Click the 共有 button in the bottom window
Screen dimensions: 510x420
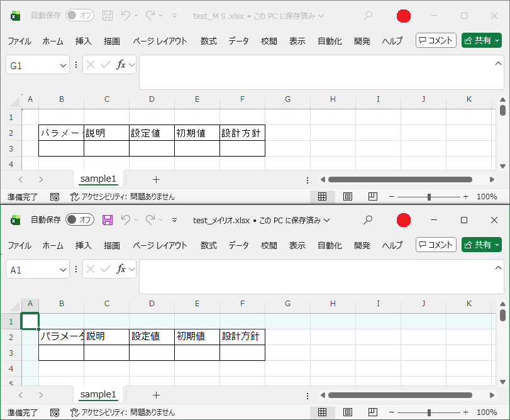click(481, 245)
